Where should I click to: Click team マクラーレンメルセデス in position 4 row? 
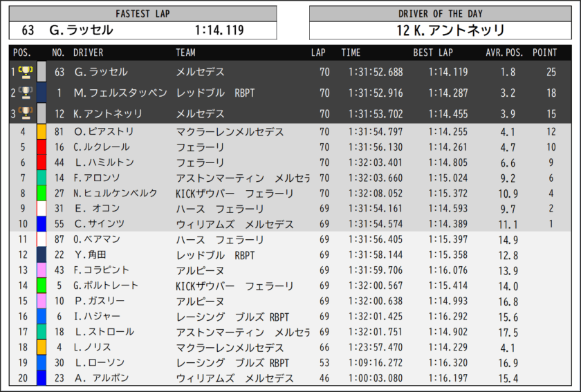click(230, 132)
